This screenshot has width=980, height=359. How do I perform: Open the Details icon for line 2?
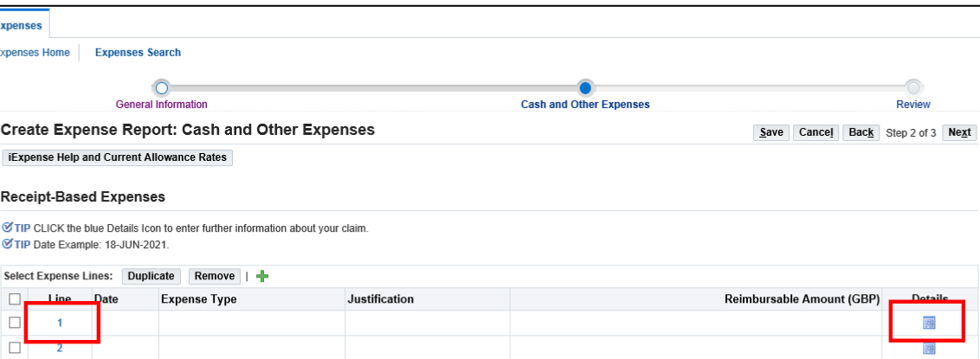pos(929,349)
